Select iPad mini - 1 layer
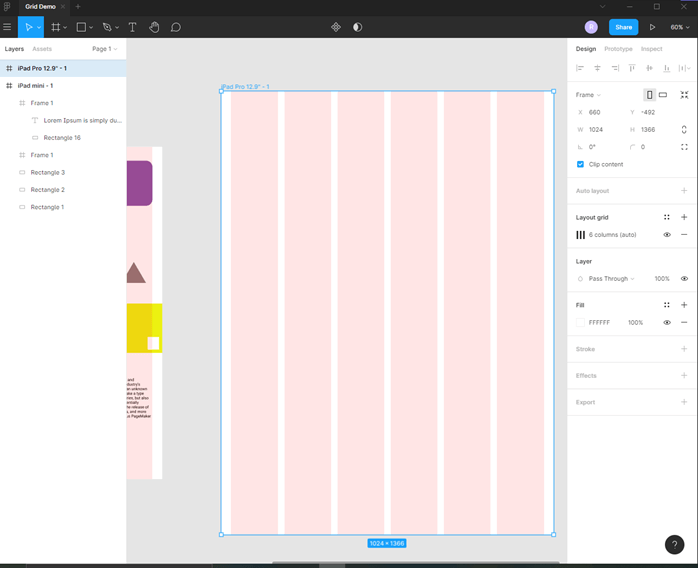The width and height of the screenshot is (698, 568). (x=63, y=85)
